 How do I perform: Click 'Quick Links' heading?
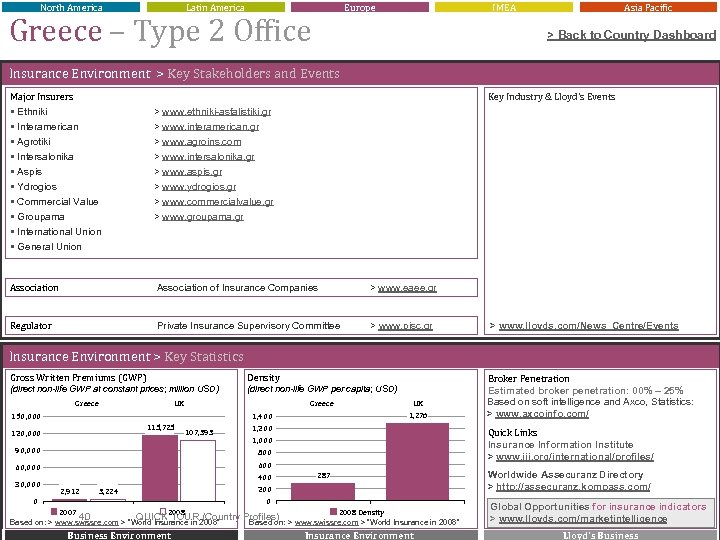pyautogui.click(x=512, y=433)
